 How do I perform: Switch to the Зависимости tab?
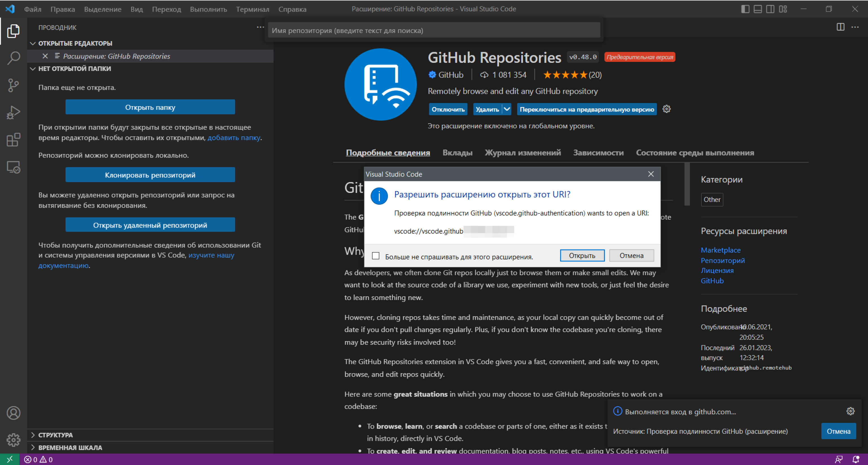click(x=598, y=153)
